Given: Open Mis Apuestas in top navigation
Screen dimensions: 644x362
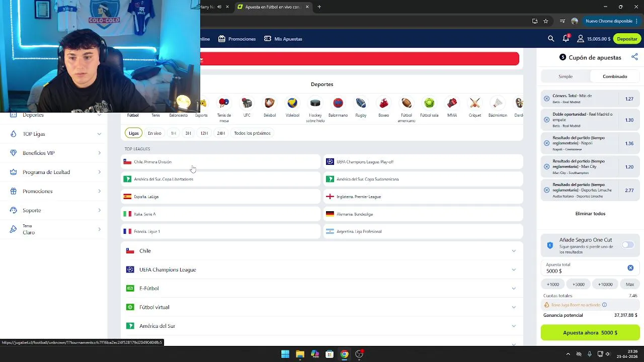Looking at the screenshot, I should click(x=283, y=39).
